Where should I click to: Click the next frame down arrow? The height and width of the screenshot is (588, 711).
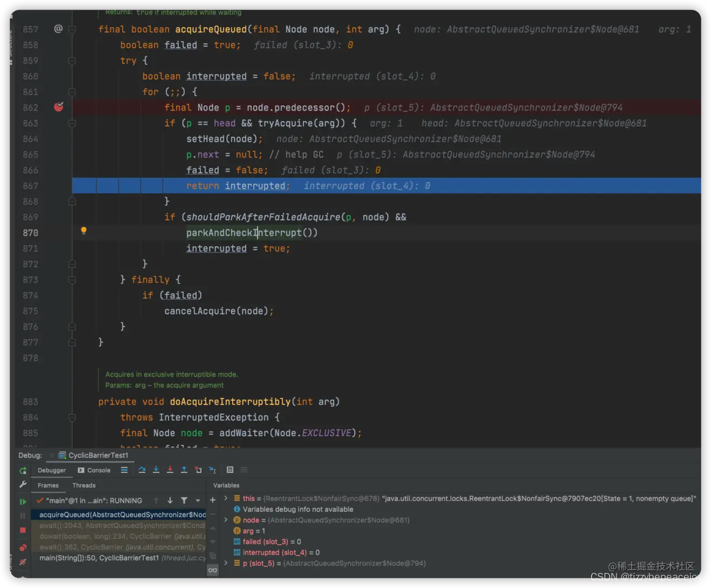click(170, 501)
